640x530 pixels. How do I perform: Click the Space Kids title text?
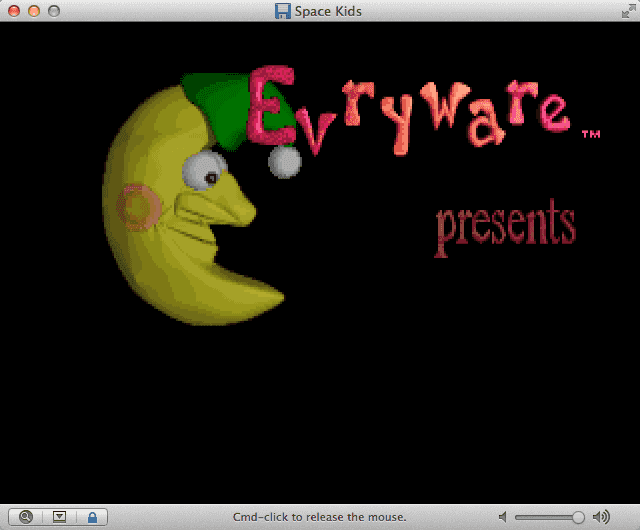click(328, 11)
